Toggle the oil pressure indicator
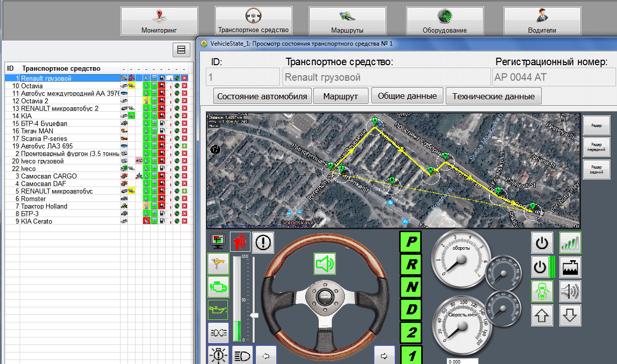Viewport: 617px width, 364px height. (218, 309)
